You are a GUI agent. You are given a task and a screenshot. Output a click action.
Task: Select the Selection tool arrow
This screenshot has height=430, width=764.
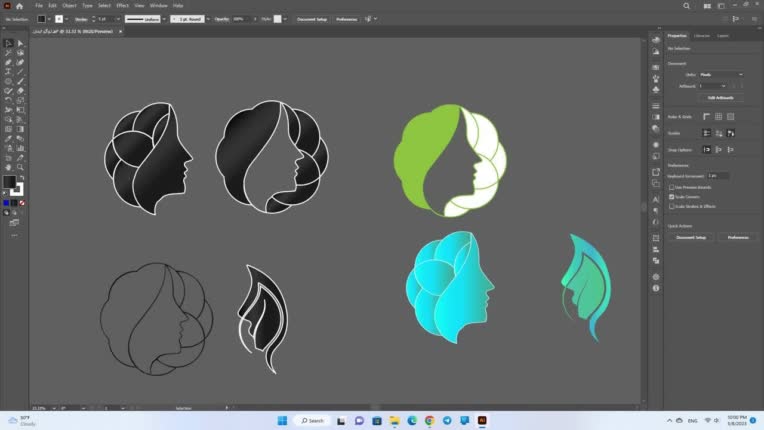pos(8,43)
